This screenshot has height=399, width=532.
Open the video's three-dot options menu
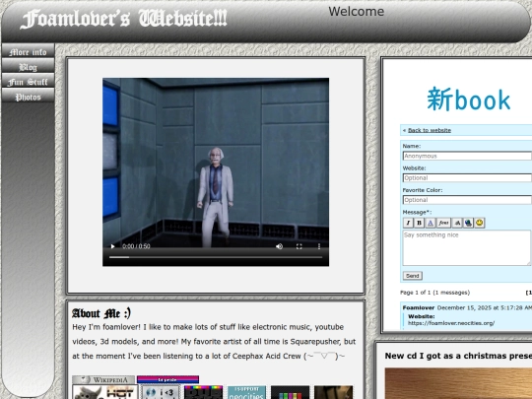[x=319, y=246]
